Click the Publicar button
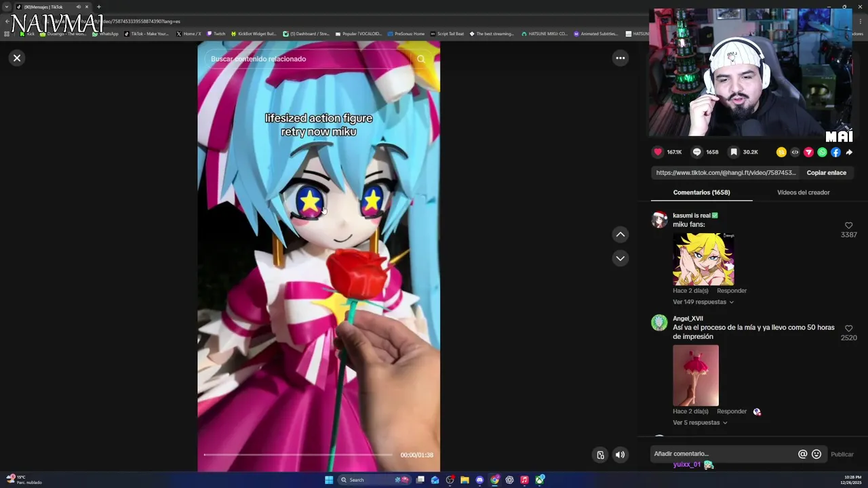The width and height of the screenshot is (868, 488). [842, 454]
